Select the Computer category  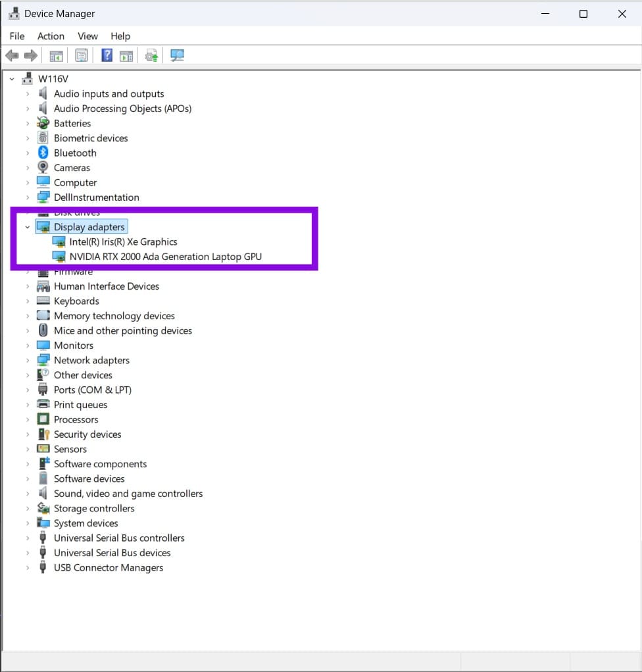76,182
